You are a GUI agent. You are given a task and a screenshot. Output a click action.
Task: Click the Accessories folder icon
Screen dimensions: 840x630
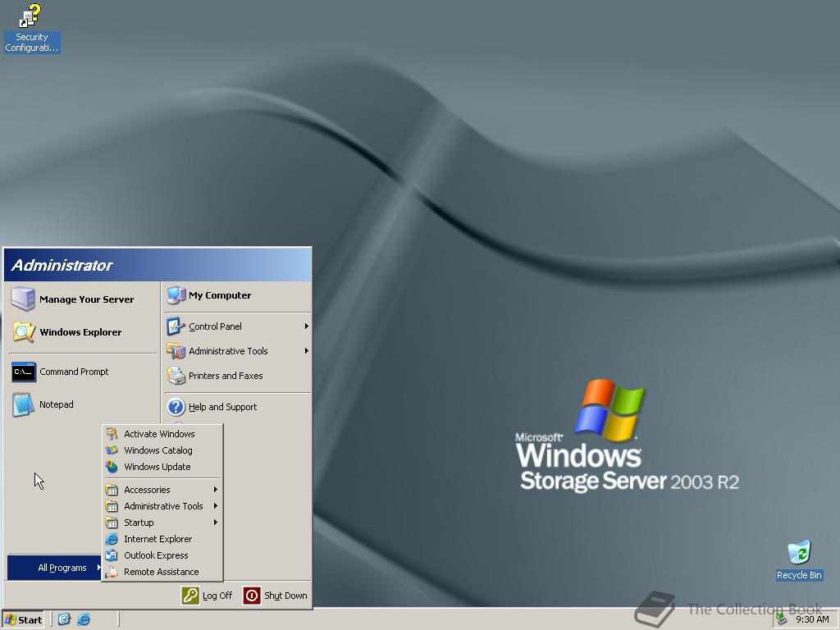click(x=112, y=490)
